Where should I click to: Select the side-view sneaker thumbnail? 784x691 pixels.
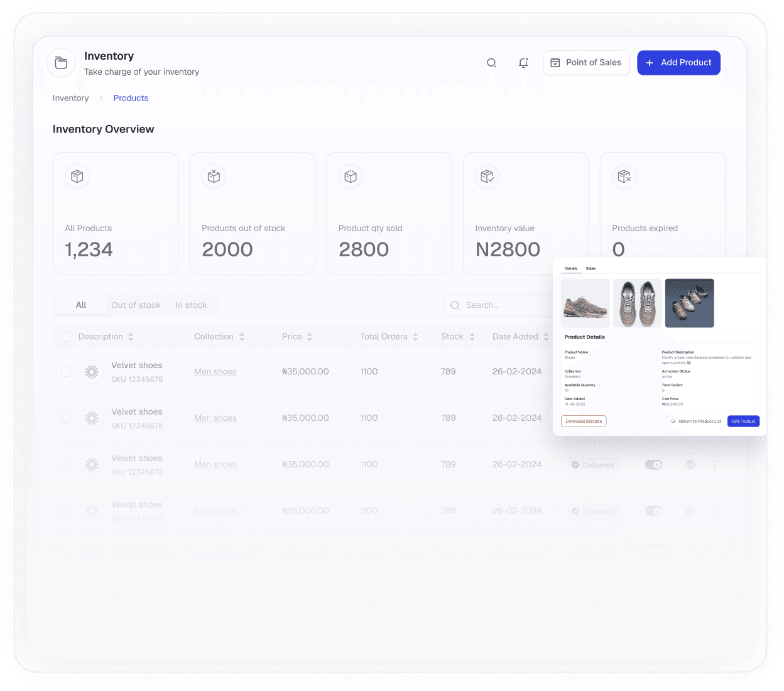coord(585,303)
